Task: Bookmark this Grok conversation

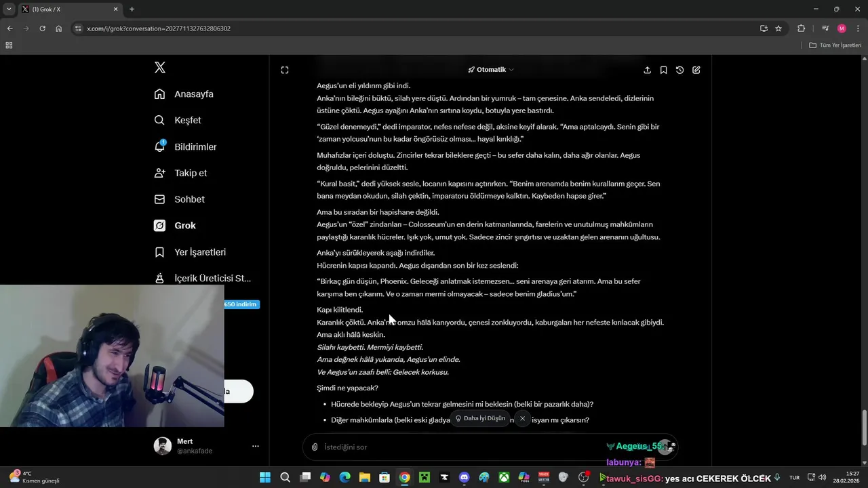Action: pyautogui.click(x=663, y=70)
